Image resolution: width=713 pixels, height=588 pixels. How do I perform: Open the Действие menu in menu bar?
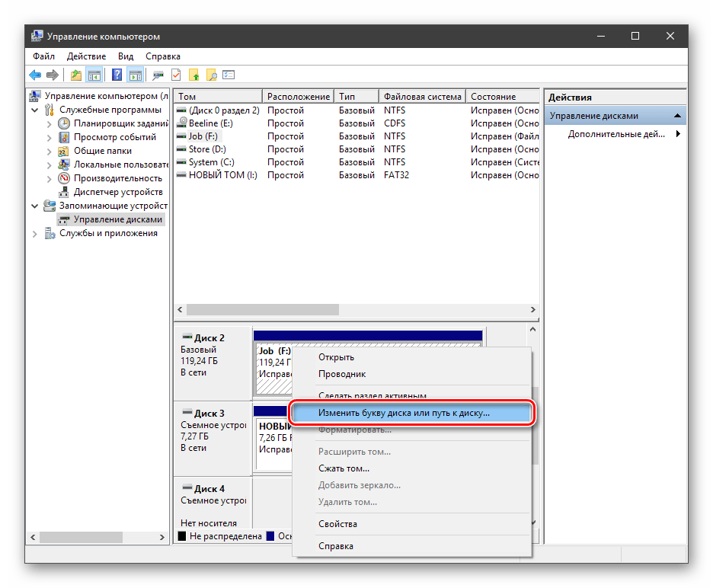click(x=86, y=56)
